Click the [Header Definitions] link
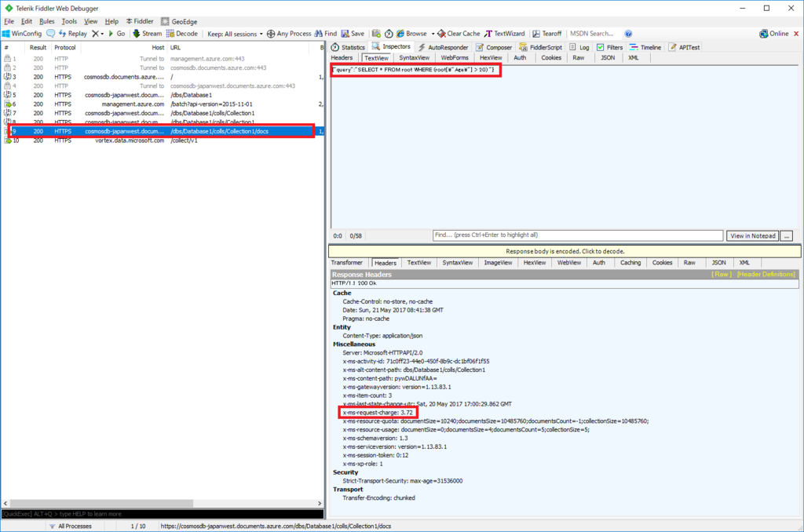 tap(766, 274)
